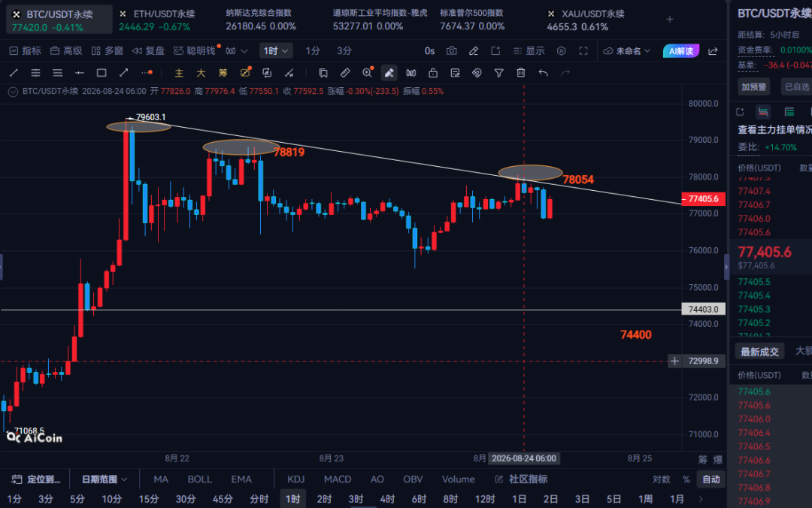812x508 pixels.
Task: Click the 已自选 watchlist button
Action: (796, 86)
